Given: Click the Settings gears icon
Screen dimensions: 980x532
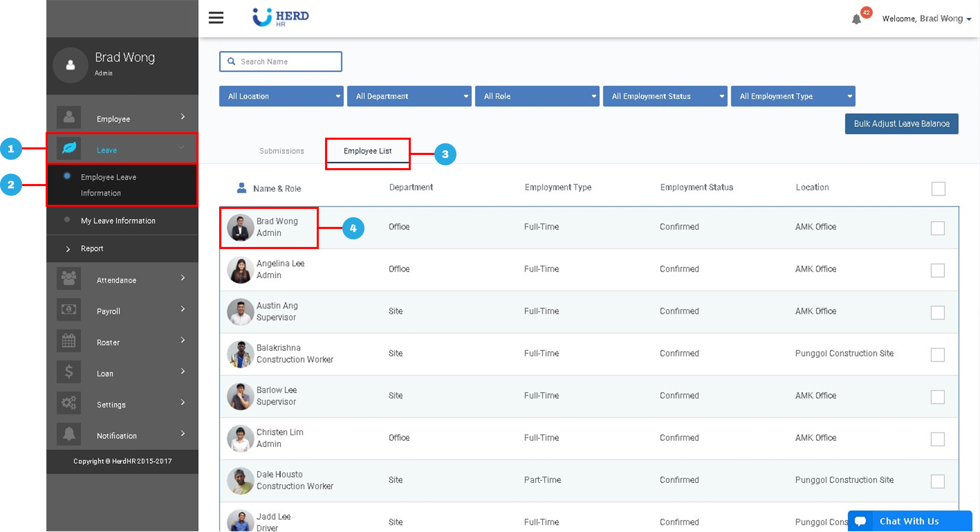Looking at the screenshot, I should [x=69, y=403].
